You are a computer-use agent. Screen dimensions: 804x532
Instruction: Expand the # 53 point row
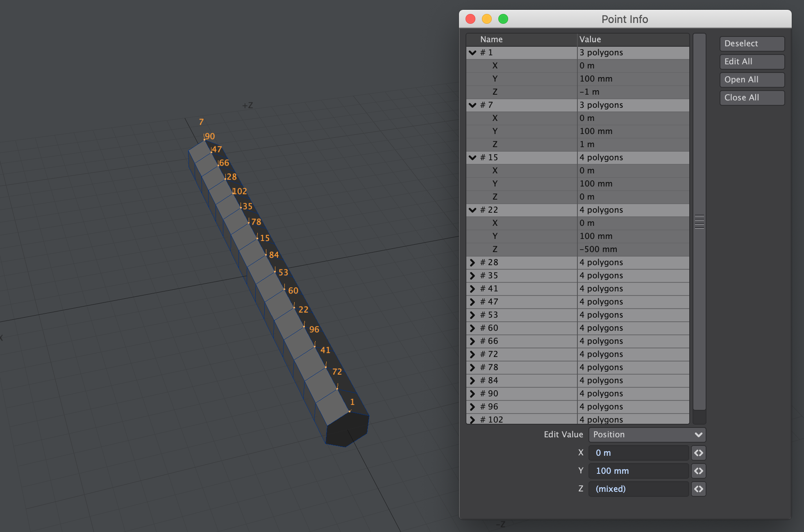pyautogui.click(x=472, y=315)
